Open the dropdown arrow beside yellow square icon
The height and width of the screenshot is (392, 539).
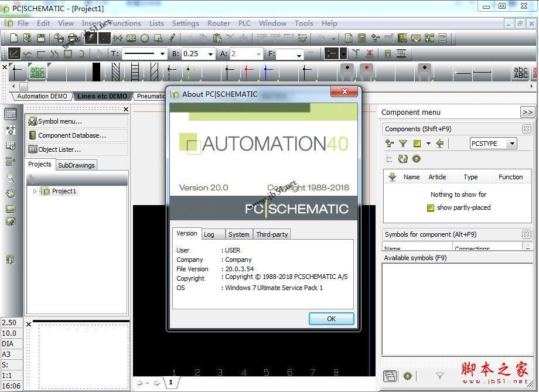point(428,144)
